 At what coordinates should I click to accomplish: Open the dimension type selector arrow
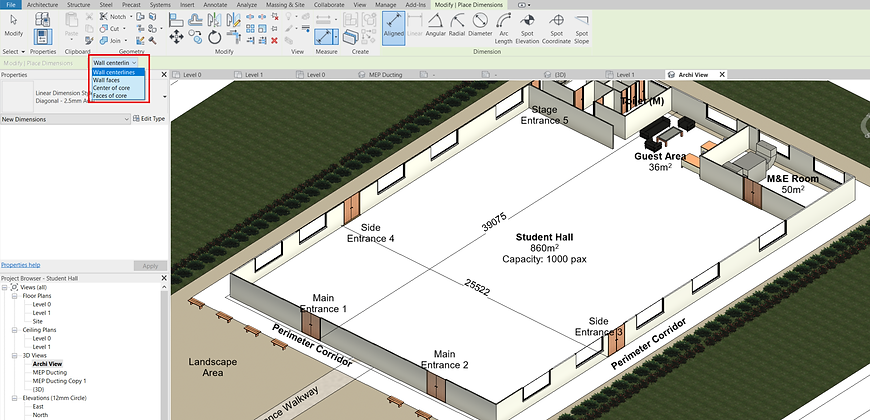coord(164,97)
